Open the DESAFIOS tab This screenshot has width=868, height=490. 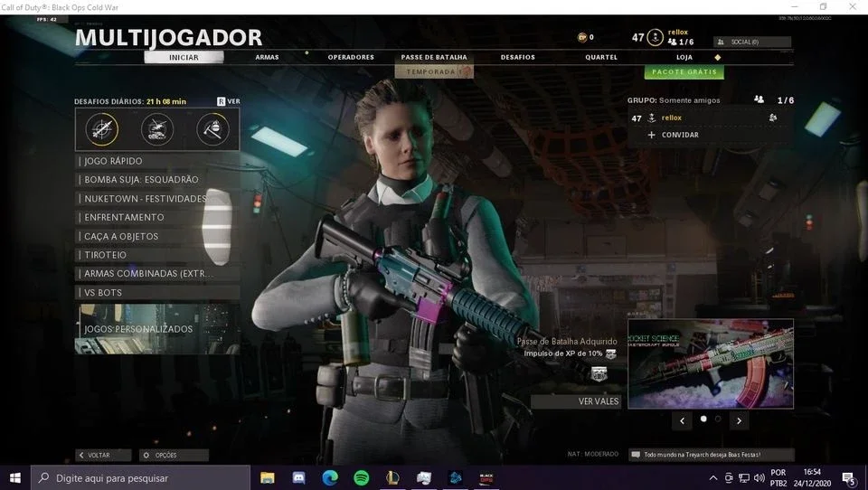[x=517, y=57]
